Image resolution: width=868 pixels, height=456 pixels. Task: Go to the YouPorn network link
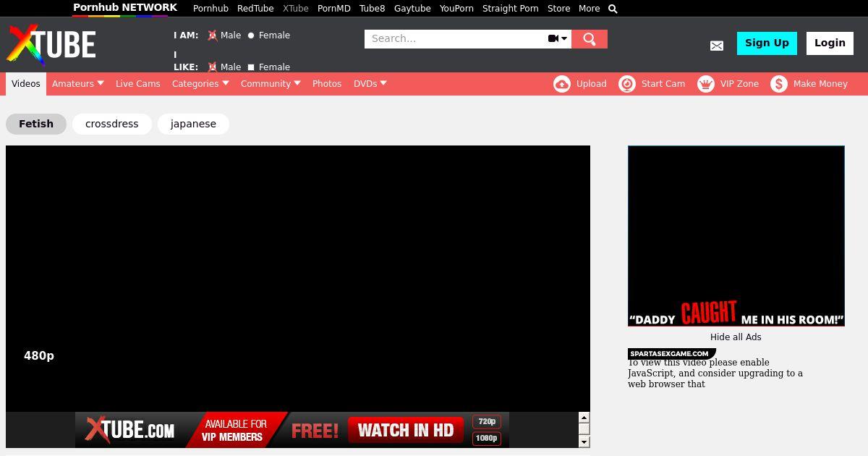[x=456, y=9]
